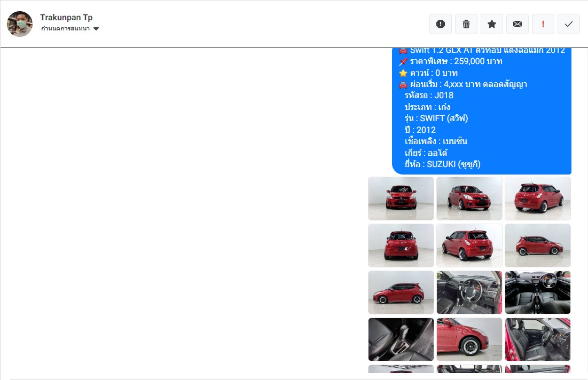Expand the conversation assignment dropdown arrow
The width and height of the screenshot is (588, 380).
click(96, 29)
